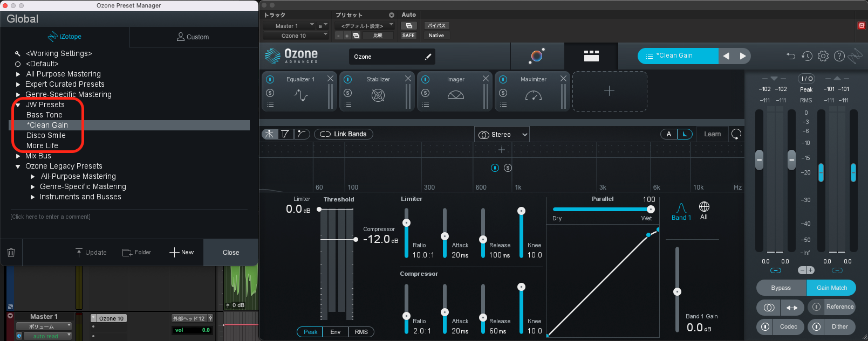Image resolution: width=868 pixels, height=341 pixels.
Task: Enable the Codec preview toggle
Action: pos(765,326)
